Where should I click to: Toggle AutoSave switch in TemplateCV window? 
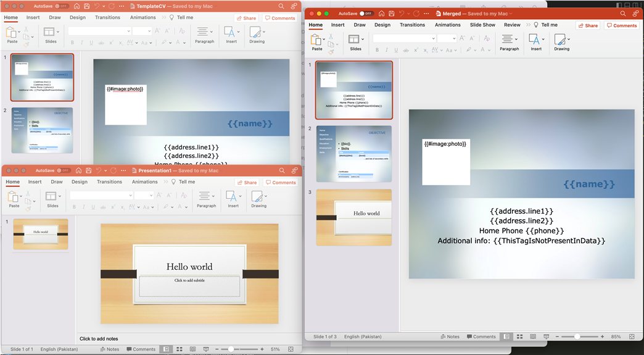click(61, 6)
